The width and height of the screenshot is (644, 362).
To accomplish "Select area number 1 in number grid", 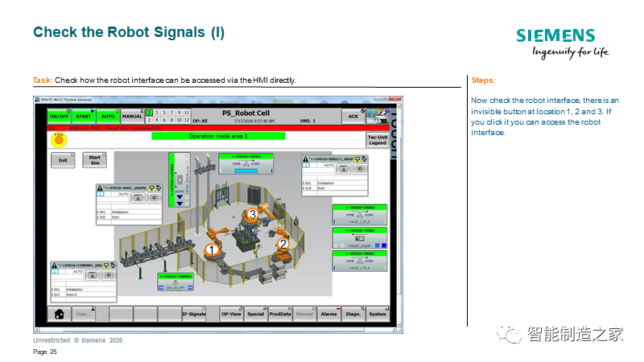I will click(150, 113).
